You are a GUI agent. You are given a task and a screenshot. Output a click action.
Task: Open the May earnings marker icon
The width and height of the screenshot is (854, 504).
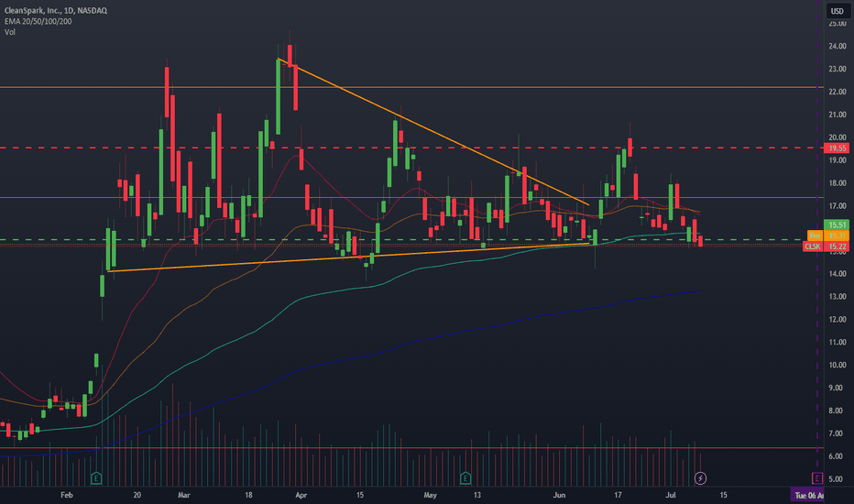465,478
